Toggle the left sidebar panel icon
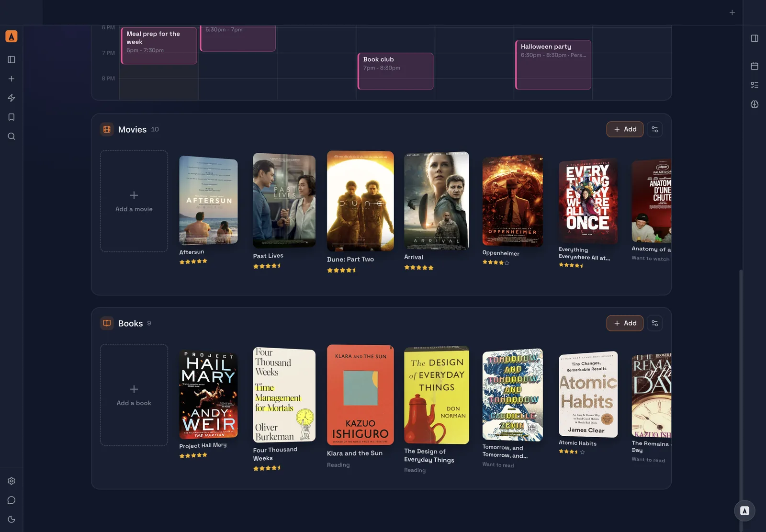The width and height of the screenshot is (766, 532). (x=11, y=60)
